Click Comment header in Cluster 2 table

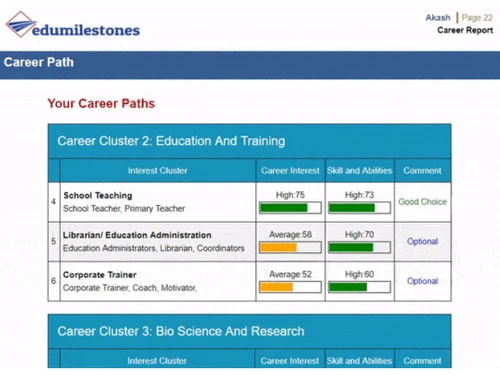coord(422,171)
